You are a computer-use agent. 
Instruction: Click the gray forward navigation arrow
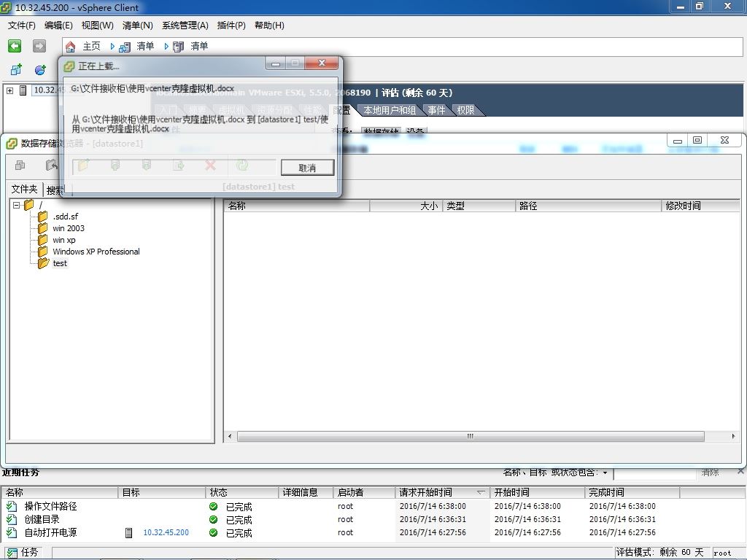(x=39, y=46)
